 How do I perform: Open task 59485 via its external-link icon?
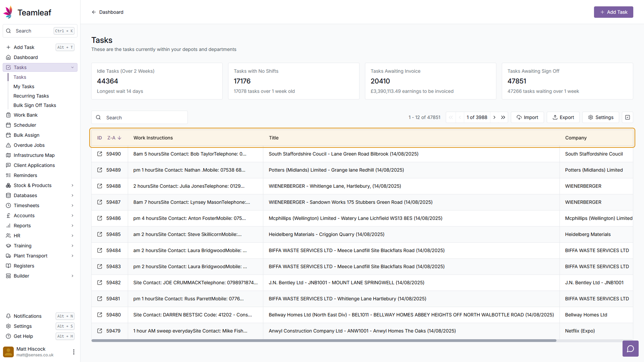click(100, 234)
